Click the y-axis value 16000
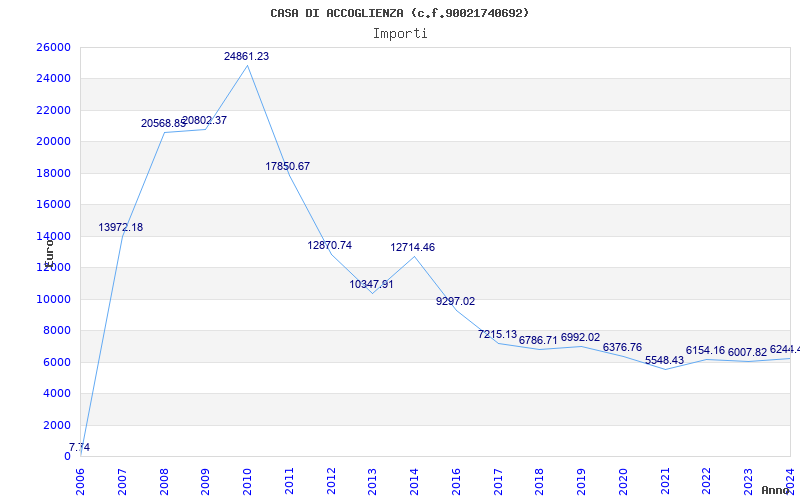This screenshot has width=800, height=500. (x=54, y=205)
